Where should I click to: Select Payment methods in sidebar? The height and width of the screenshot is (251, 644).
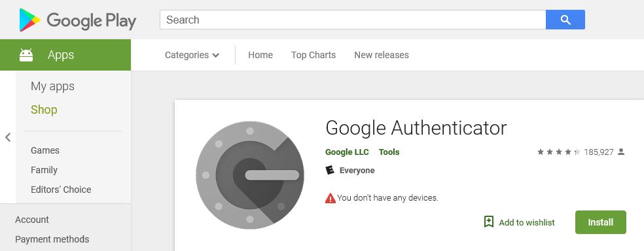(52, 239)
